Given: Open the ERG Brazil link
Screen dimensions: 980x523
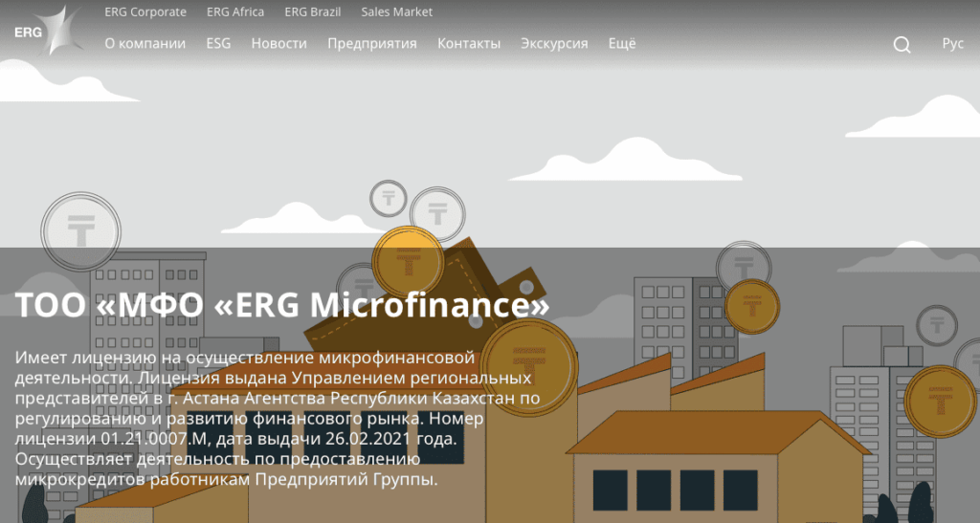Looking at the screenshot, I should [313, 12].
